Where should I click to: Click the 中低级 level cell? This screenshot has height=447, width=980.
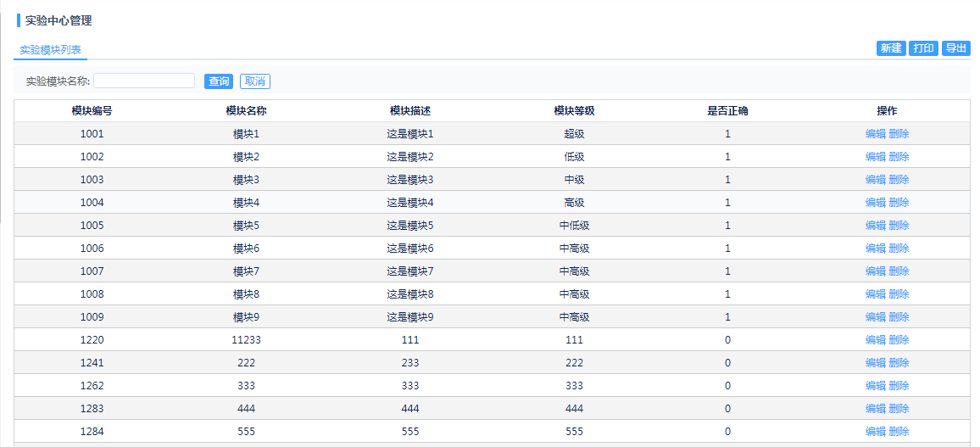574,225
